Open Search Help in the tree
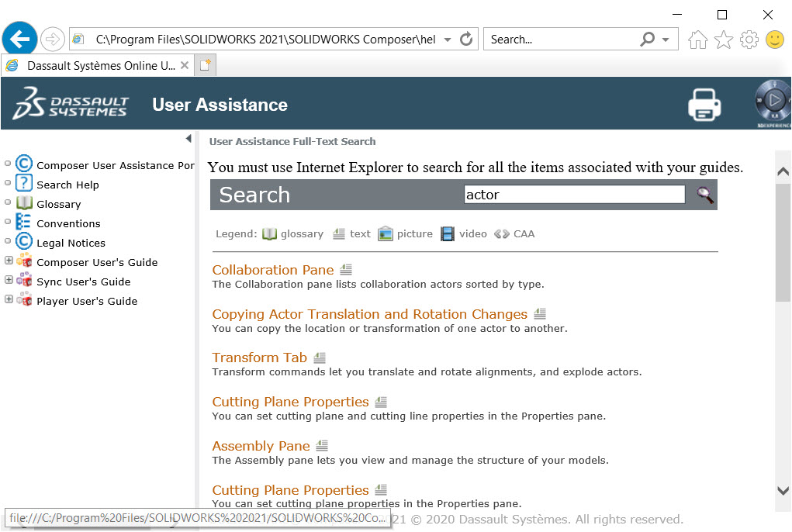This screenshot has width=792, height=532. coord(67,185)
